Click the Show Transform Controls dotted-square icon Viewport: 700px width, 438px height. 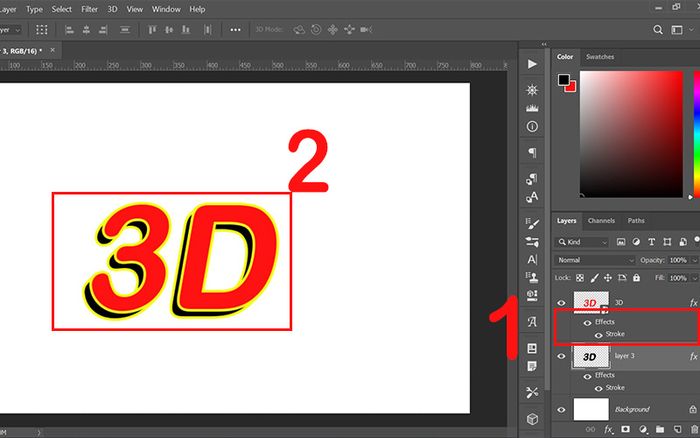(x=42, y=29)
